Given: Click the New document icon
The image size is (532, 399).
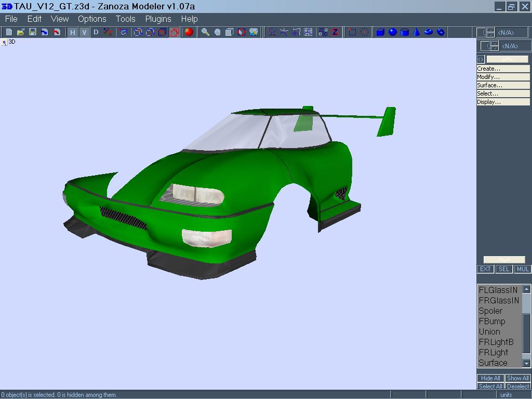Looking at the screenshot, I should (9, 32).
